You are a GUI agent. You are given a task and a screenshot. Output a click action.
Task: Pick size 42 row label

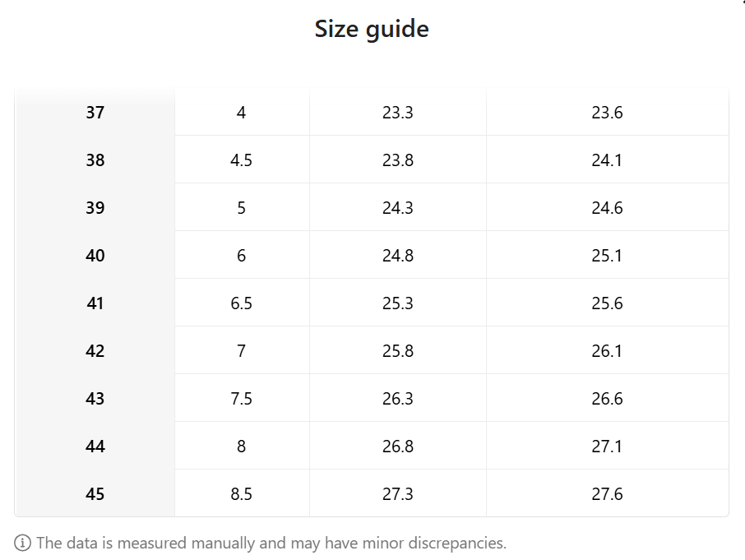coord(95,351)
